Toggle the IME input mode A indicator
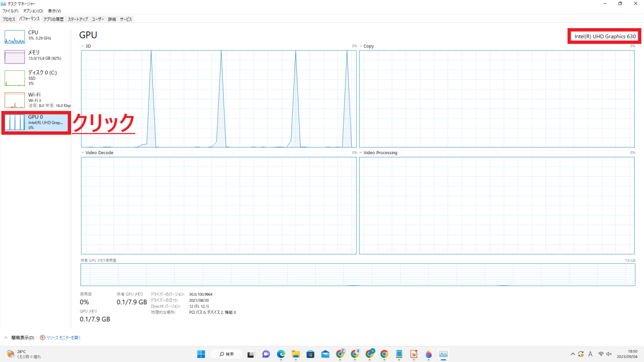Screen dimensions: 644x362 [590, 354]
